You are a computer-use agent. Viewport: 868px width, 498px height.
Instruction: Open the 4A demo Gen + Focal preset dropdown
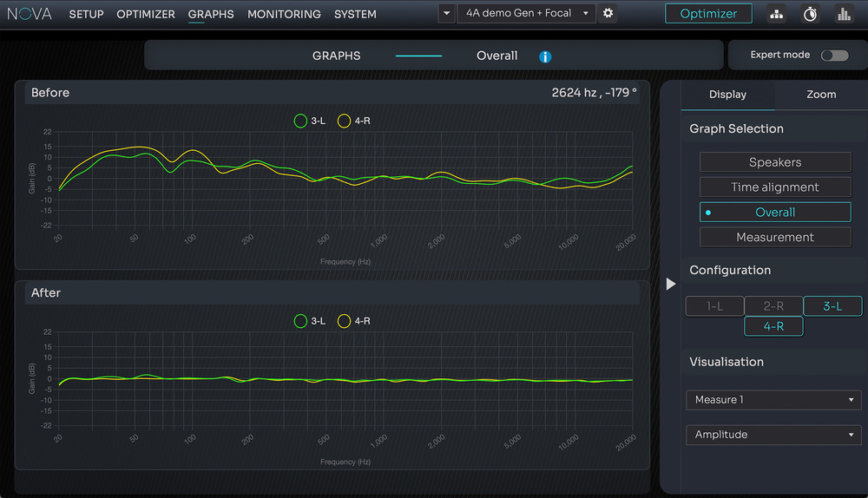pos(527,13)
